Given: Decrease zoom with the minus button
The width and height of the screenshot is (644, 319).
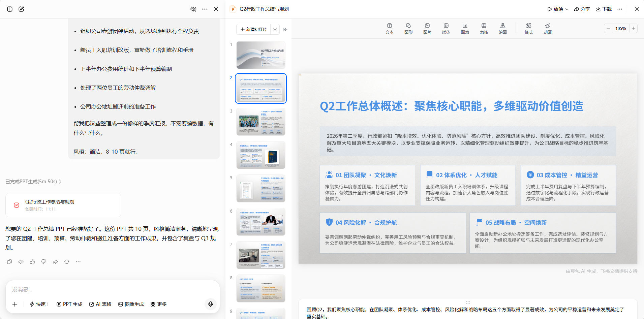Looking at the screenshot, I should click(608, 29).
